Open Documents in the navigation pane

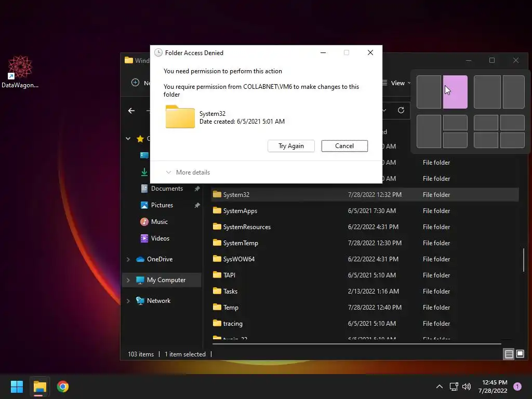pyautogui.click(x=167, y=189)
